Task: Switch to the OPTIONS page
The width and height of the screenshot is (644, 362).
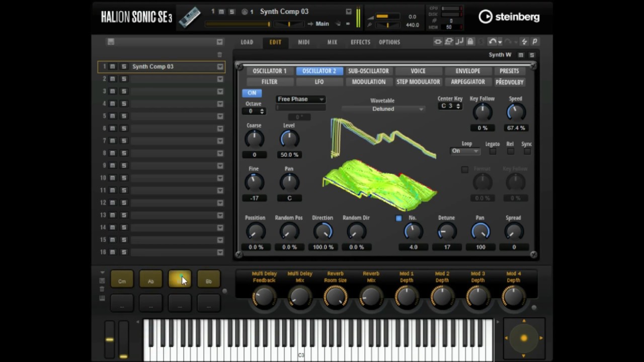Action: click(x=389, y=42)
